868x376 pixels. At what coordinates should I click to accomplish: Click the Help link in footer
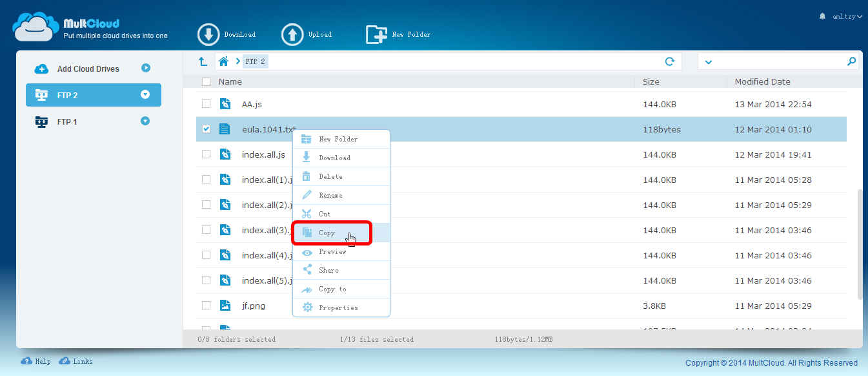[x=43, y=362]
